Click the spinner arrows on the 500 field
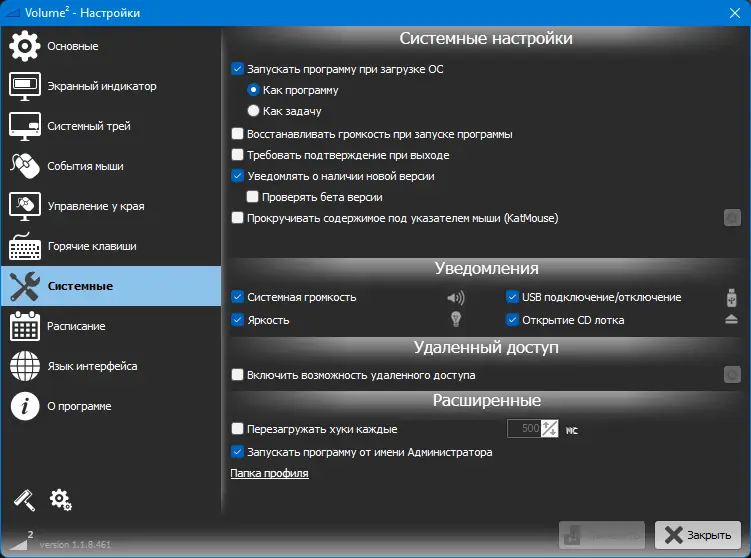751x558 pixels. 549,428
